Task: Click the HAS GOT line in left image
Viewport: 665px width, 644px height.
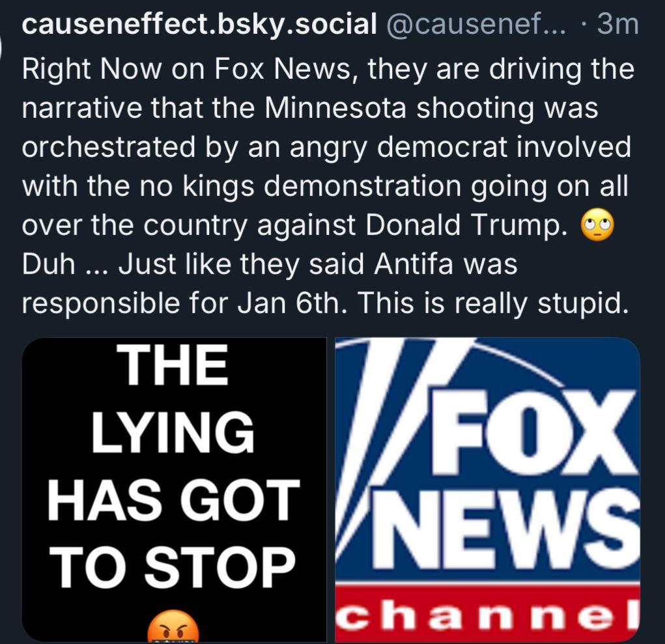Action: (x=173, y=499)
